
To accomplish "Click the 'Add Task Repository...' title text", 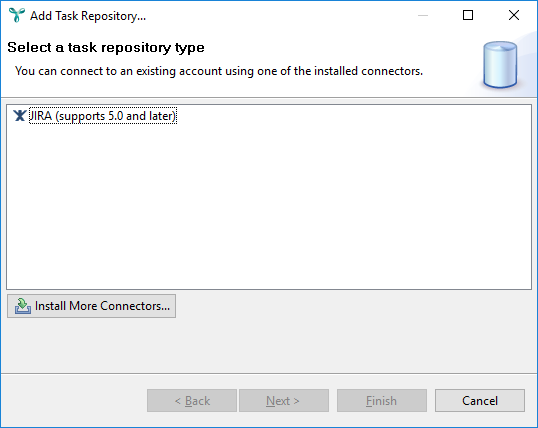I will pyautogui.click(x=88, y=16).
